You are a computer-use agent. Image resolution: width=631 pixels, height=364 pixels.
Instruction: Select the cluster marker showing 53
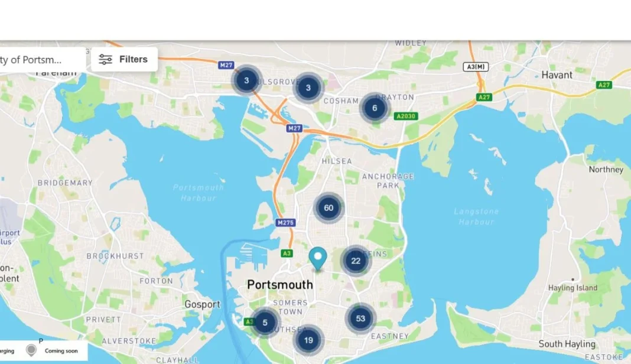360,318
